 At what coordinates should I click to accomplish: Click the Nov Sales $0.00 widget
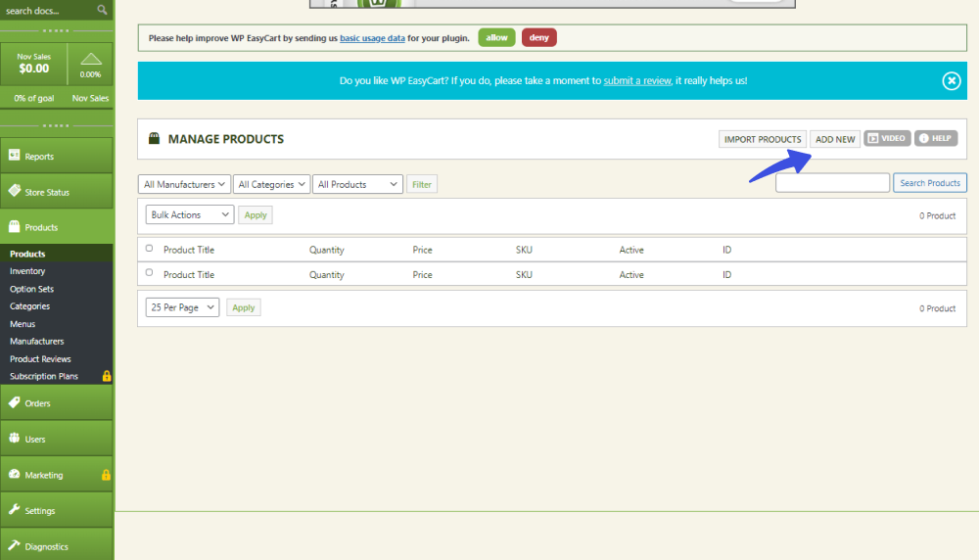(33, 64)
